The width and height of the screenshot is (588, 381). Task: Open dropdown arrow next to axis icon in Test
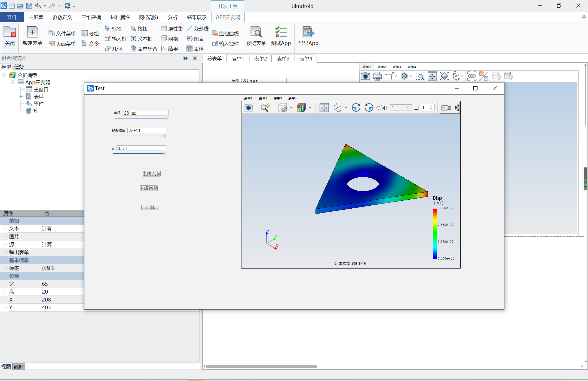pyautogui.click(x=346, y=108)
